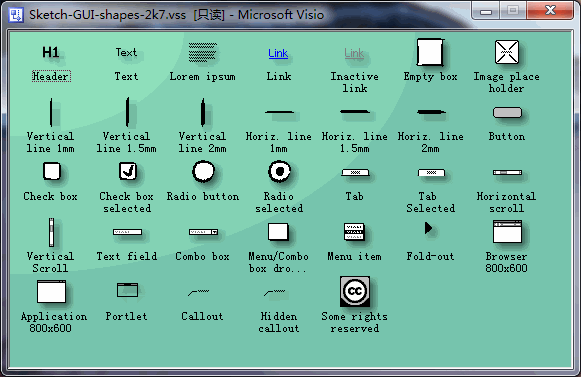
Task: Select the Text shape icon
Action: click(126, 52)
